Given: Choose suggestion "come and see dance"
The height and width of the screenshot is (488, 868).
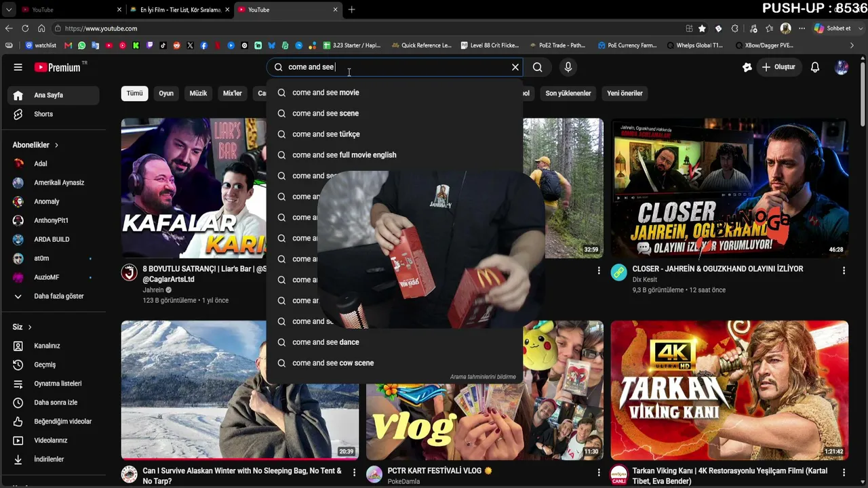Looking at the screenshot, I should click(x=395, y=342).
